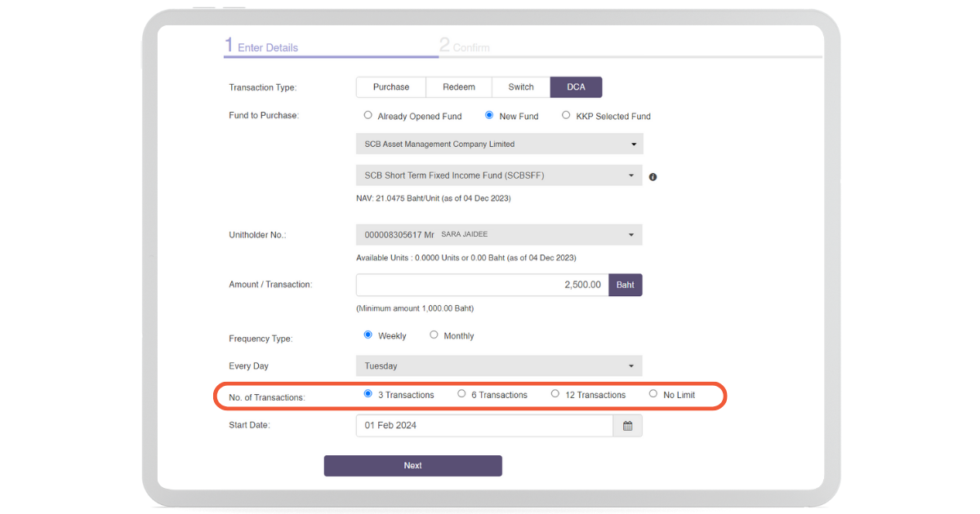
Task: Select Already Opened Fund radio option
Action: [x=368, y=116]
